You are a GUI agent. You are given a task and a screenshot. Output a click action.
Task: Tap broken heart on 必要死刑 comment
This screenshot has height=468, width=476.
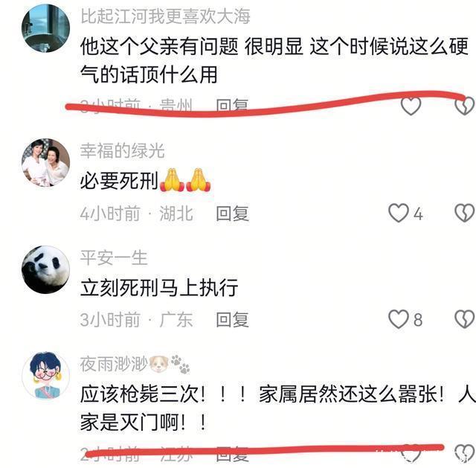coord(464,213)
